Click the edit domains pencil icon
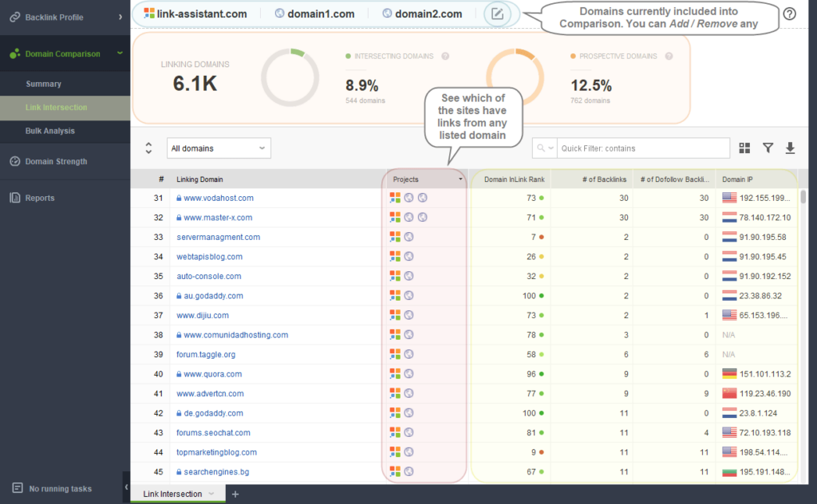The height and width of the screenshot is (504, 817). [497, 14]
